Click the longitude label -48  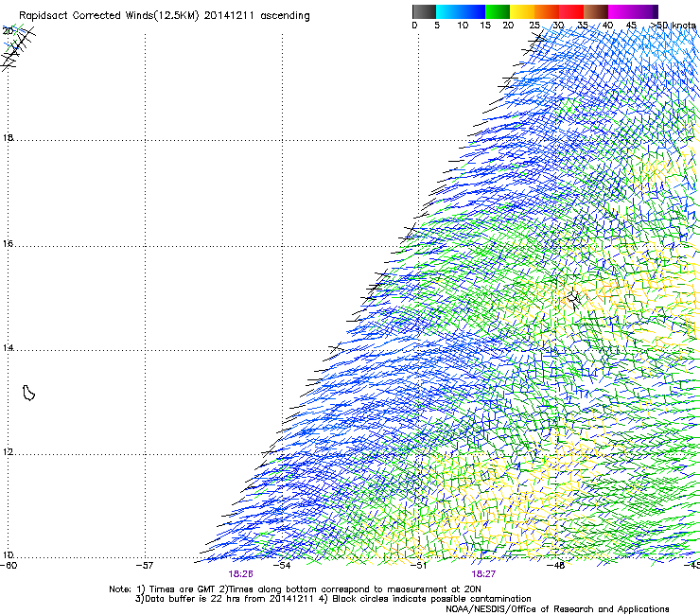coord(556,566)
